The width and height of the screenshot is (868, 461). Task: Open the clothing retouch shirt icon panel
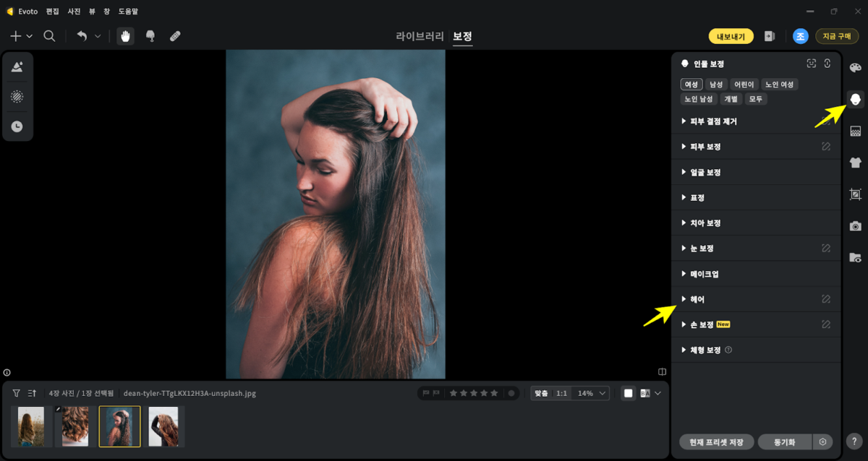(855, 163)
